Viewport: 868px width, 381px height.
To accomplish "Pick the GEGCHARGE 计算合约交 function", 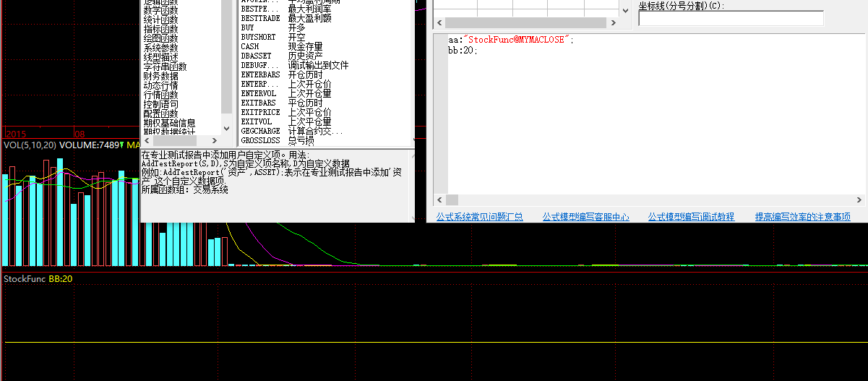I will coord(292,131).
